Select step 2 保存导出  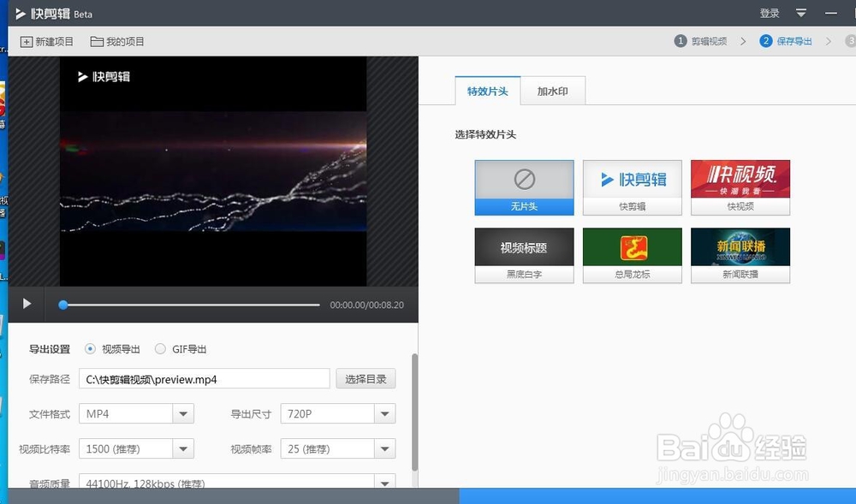786,41
